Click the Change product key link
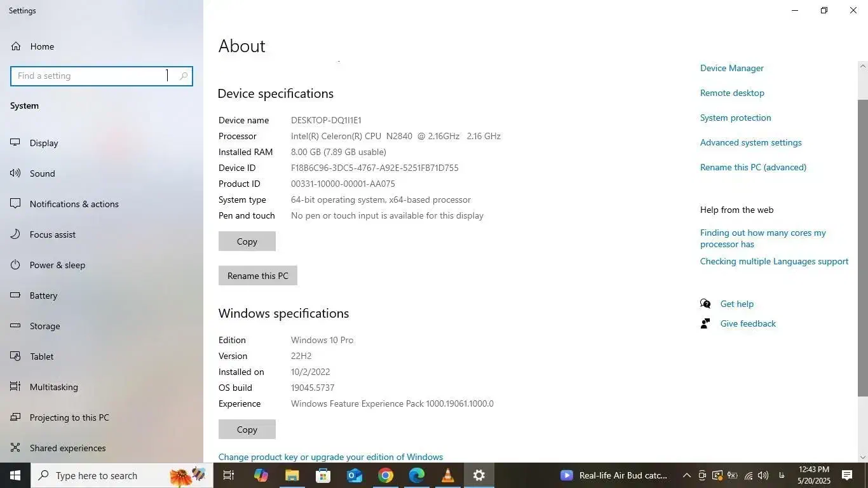 (x=330, y=456)
